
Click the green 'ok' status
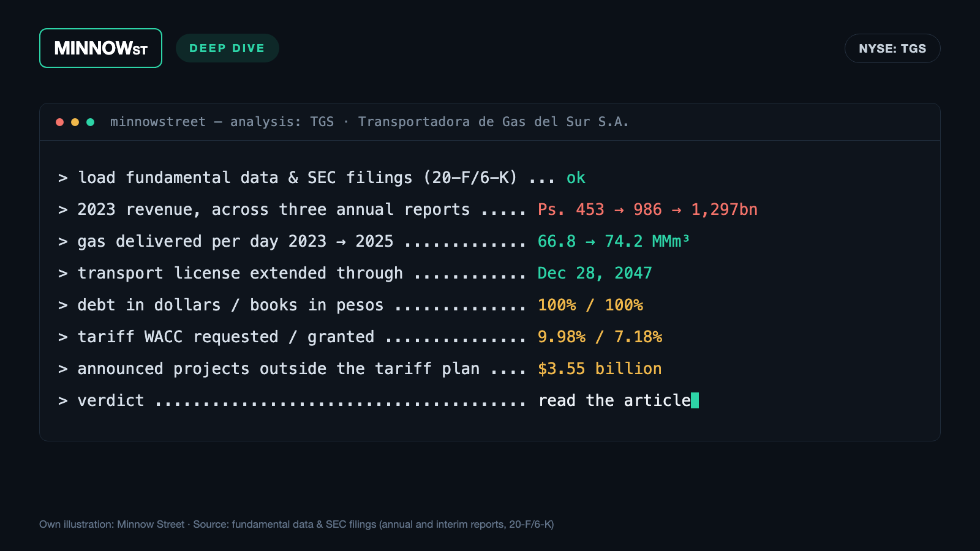576,178
